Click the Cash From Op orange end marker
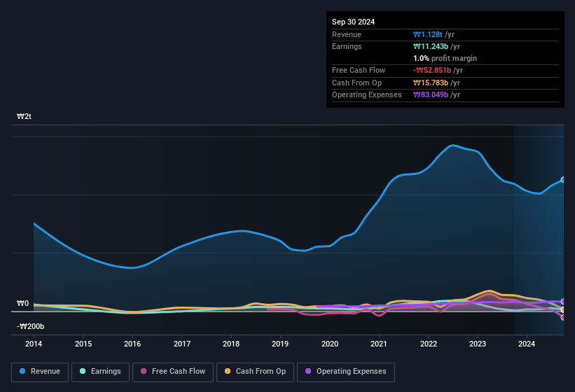The image size is (575, 392). coord(563,310)
